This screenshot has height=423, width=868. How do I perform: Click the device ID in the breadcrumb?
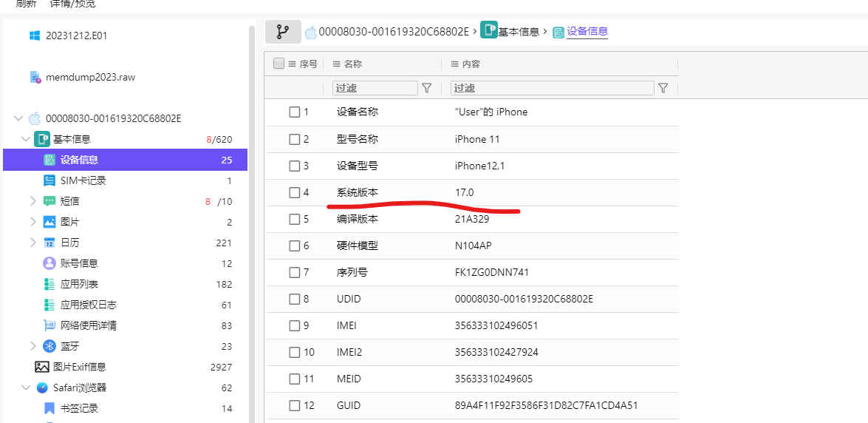click(x=394, y=32)
